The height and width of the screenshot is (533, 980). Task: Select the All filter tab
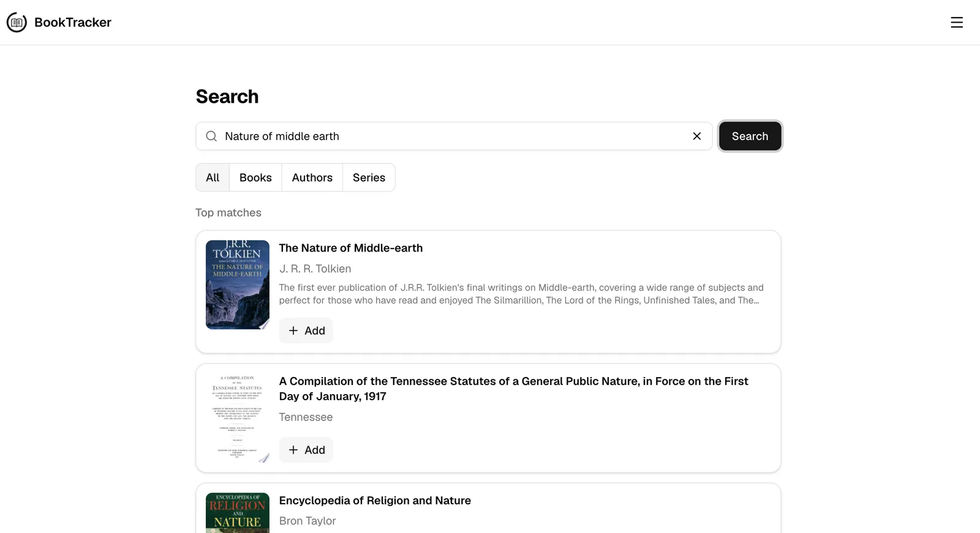[x=213, y=177]
